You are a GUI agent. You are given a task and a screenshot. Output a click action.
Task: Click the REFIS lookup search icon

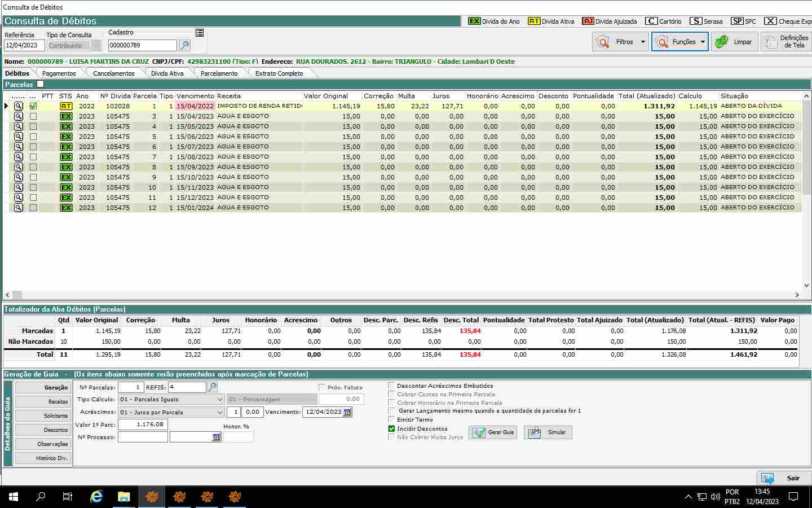click(213, 387)
